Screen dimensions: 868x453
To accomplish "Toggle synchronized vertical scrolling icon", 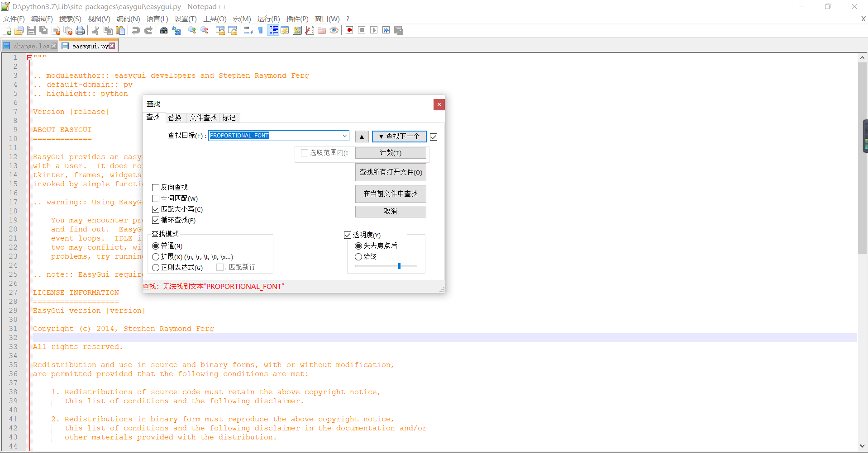I will pyautogui.click(x=220, y=30).
